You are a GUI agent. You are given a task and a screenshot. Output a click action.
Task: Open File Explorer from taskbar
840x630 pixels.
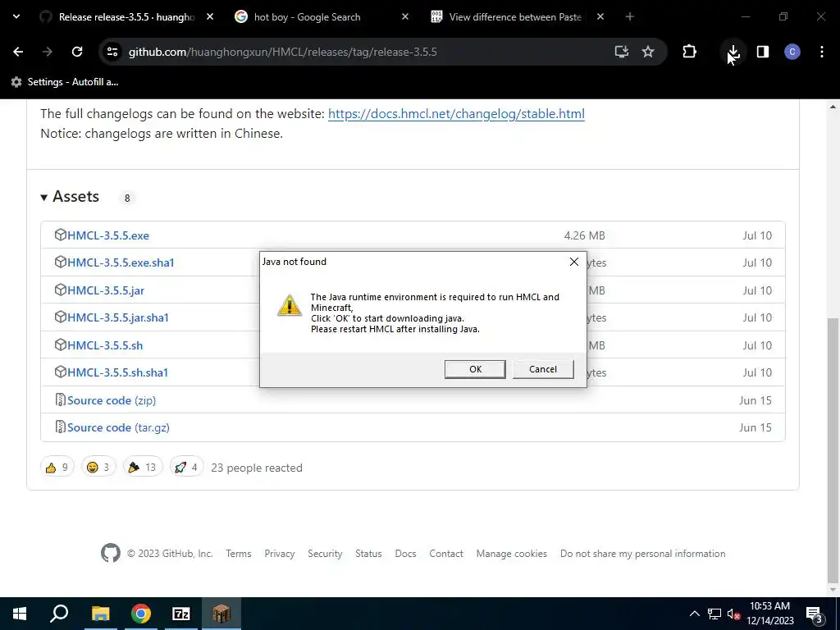tap(100, 614)
